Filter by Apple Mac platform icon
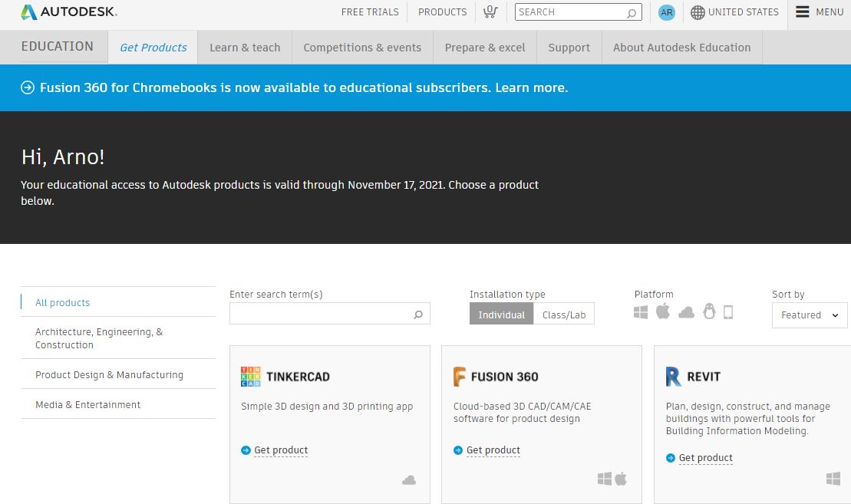The width and height of the screenshot is (851, 504). 663,311
